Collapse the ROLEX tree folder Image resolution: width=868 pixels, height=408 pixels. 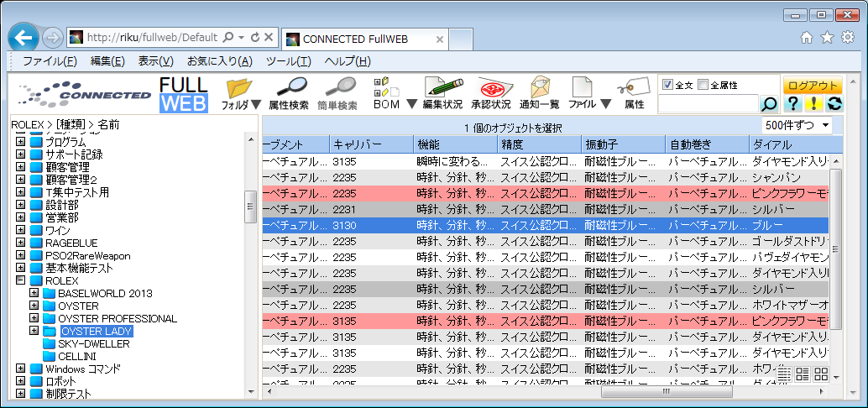20,280
